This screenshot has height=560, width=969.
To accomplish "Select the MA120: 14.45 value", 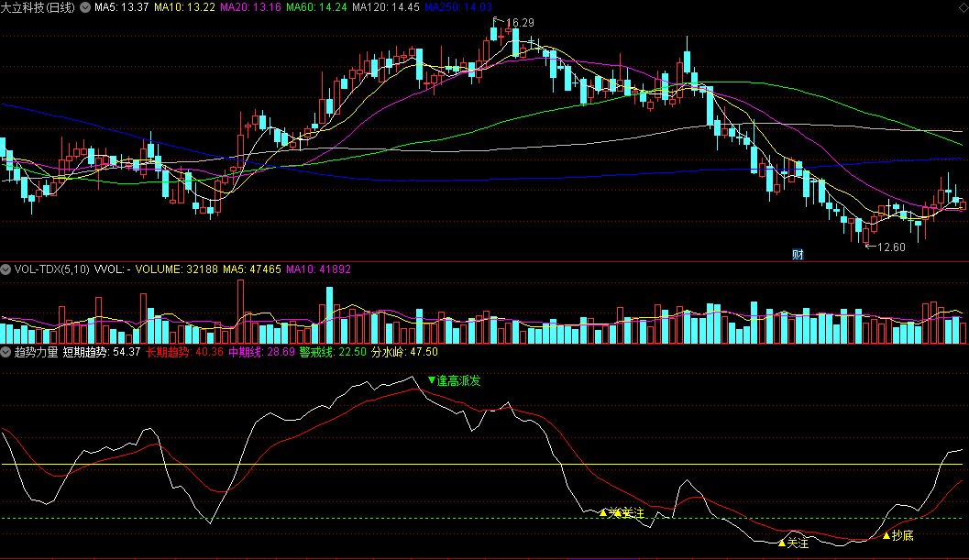I will (x=386, y=7).
